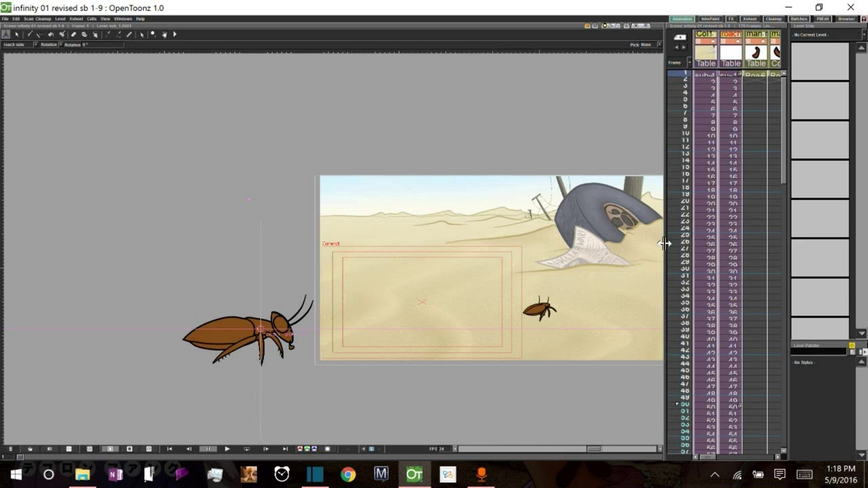Step to the previous frame

(189, 449)
